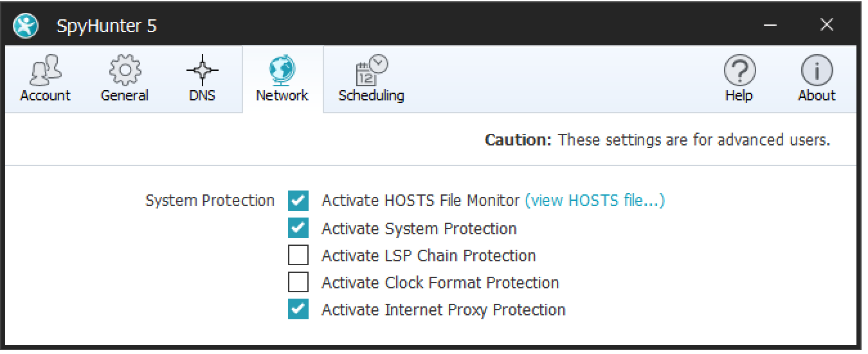The width and height of the screenshot is (868, 354).
Task: Open the Account settings tab
Action: 45,80
